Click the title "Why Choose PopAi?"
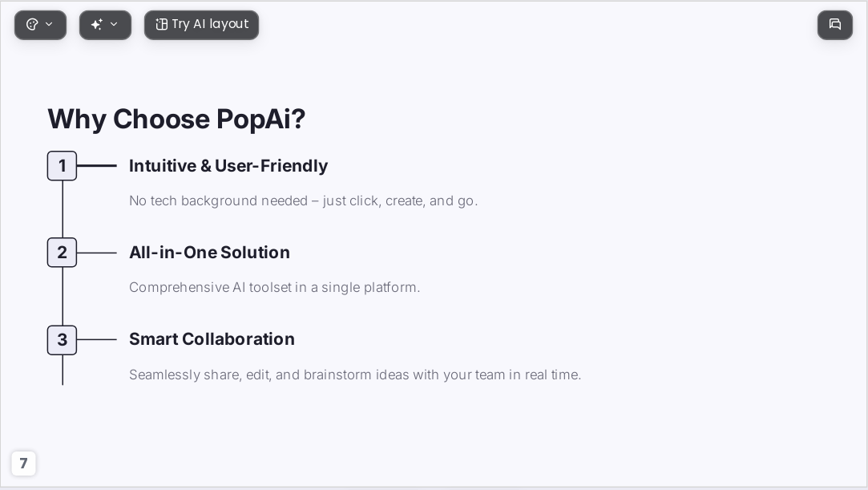 click(176, 119)
